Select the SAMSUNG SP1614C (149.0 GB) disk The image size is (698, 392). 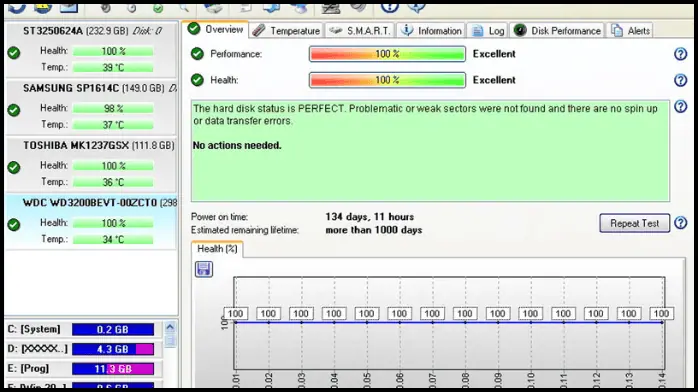[91, 107]
